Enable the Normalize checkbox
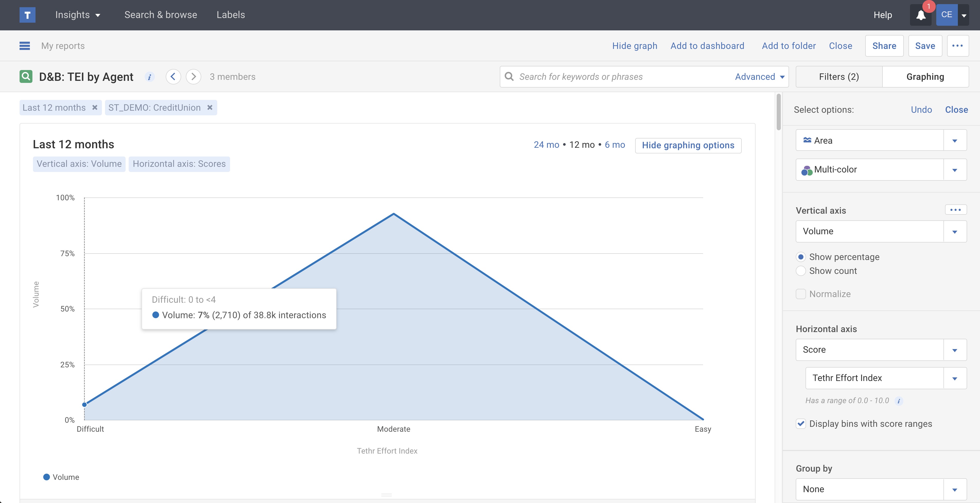The image size is (980, 503). [801, 294]
